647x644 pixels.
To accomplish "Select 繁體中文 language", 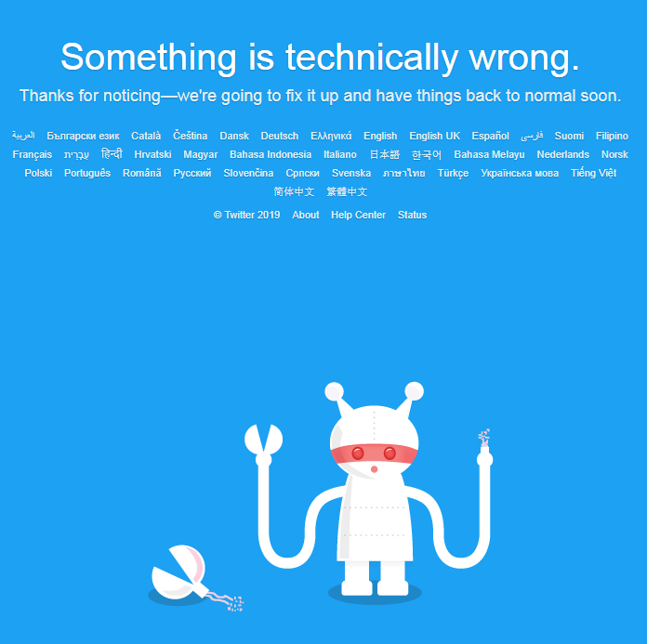I will pyautogui.click(x=347, y=191).
